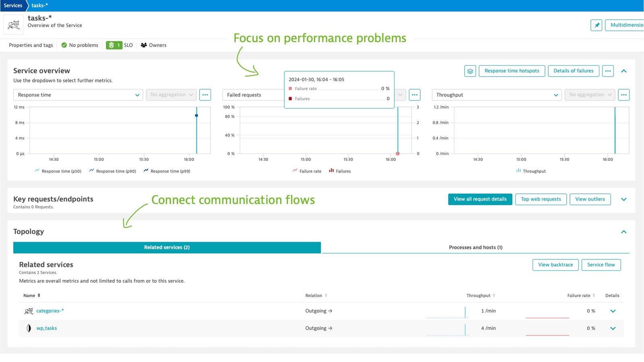This screenshot has width=644, height=362.
Task: Open the categories-* service link
Action: point(50,311)
